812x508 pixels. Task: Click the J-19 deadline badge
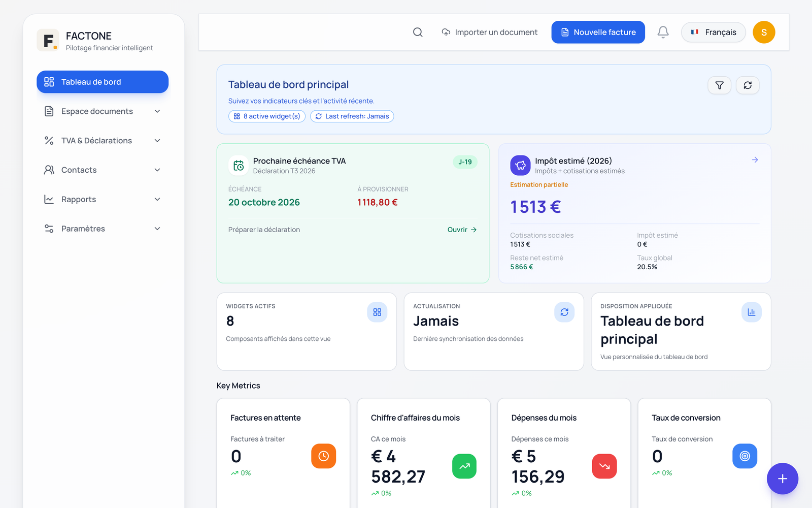coord(465,162)
